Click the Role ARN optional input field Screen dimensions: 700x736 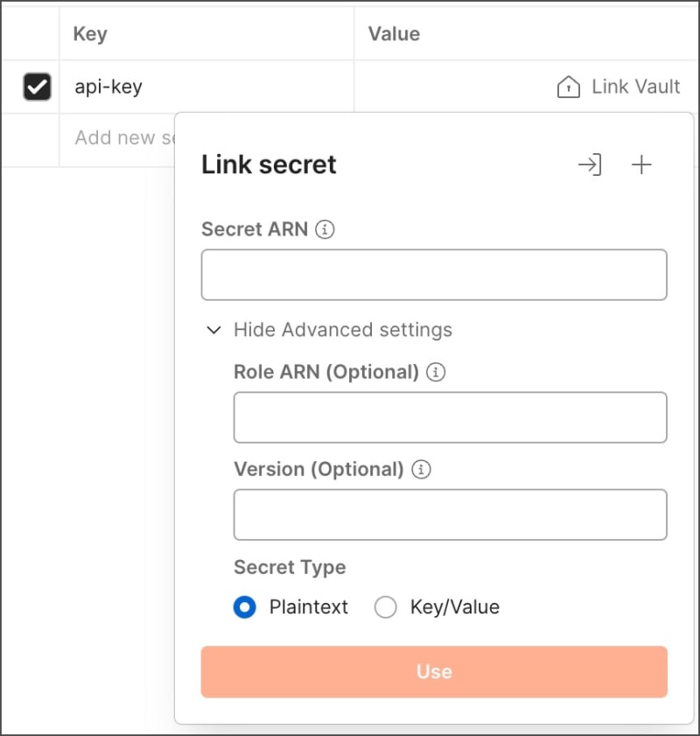(450, 417)
